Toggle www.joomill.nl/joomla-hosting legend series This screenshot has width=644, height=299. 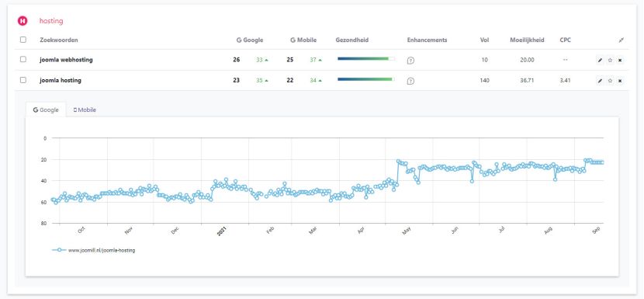tap(94, 250)
